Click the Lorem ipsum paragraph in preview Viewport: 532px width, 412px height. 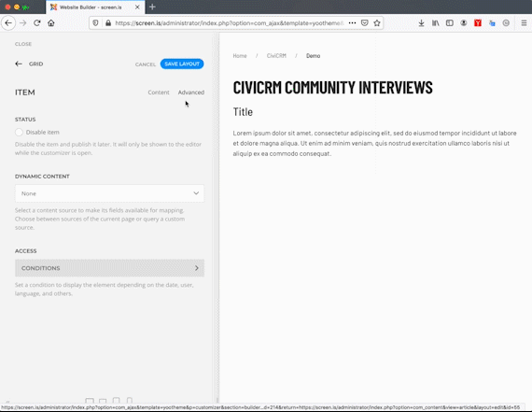pos(374,143)
